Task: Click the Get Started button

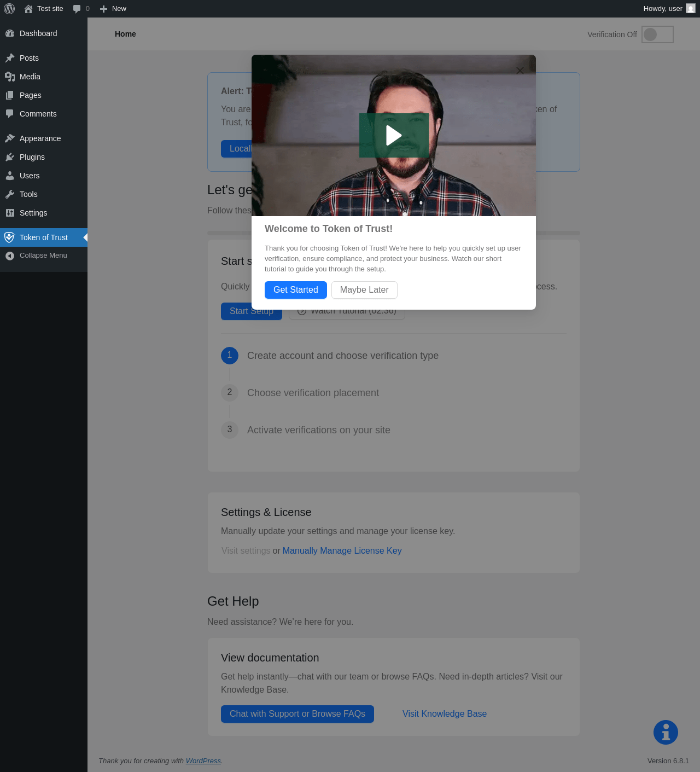Action: [296, 290]
